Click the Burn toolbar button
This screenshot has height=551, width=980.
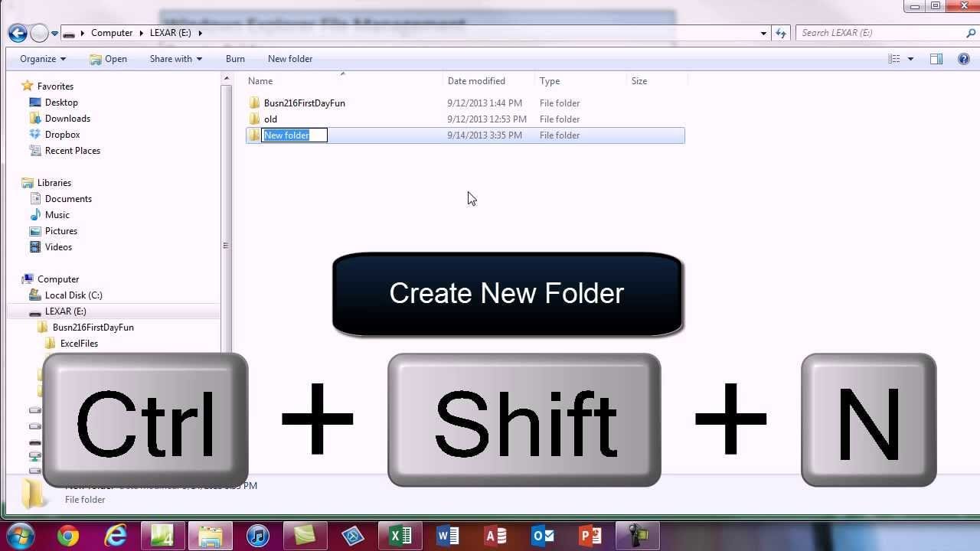pyautogui.click(x=235, y=59)
